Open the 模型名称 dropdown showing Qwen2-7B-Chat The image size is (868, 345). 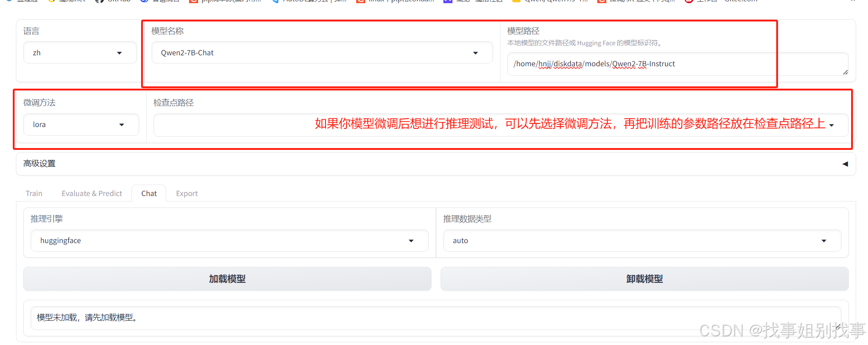tap(322, 53)
